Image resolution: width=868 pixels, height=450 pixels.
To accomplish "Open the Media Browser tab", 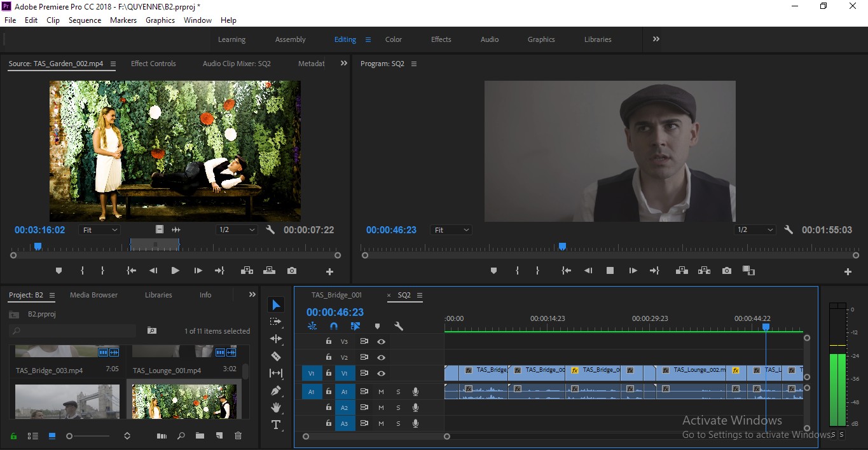I will (94, 295).
